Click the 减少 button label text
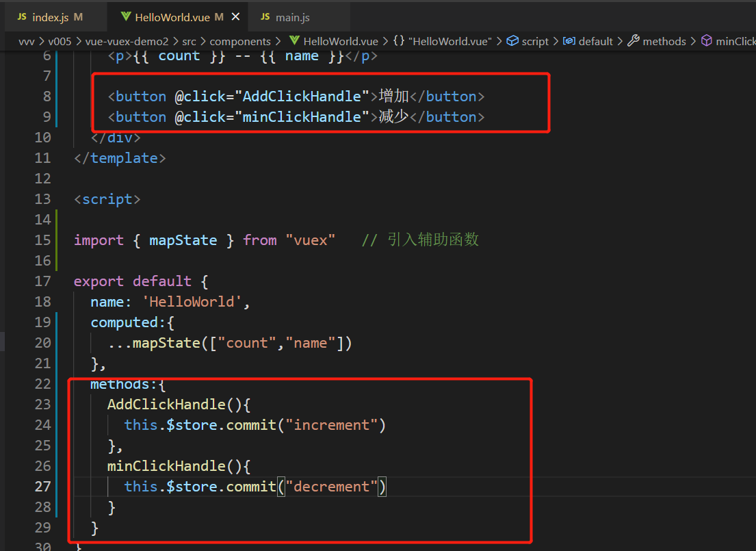This screenshot has width=756, height=551. [x=394, y=117]
